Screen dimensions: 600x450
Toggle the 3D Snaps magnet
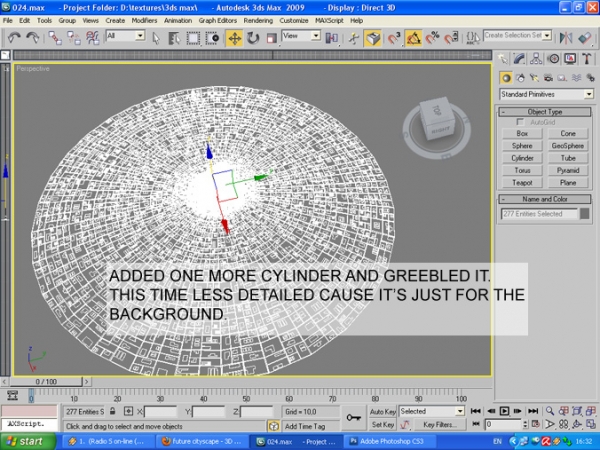[x=393, y=38]
